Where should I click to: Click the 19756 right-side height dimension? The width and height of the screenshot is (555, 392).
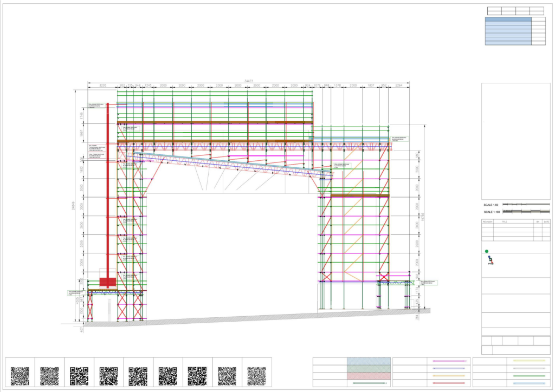[x=423, y=217]
